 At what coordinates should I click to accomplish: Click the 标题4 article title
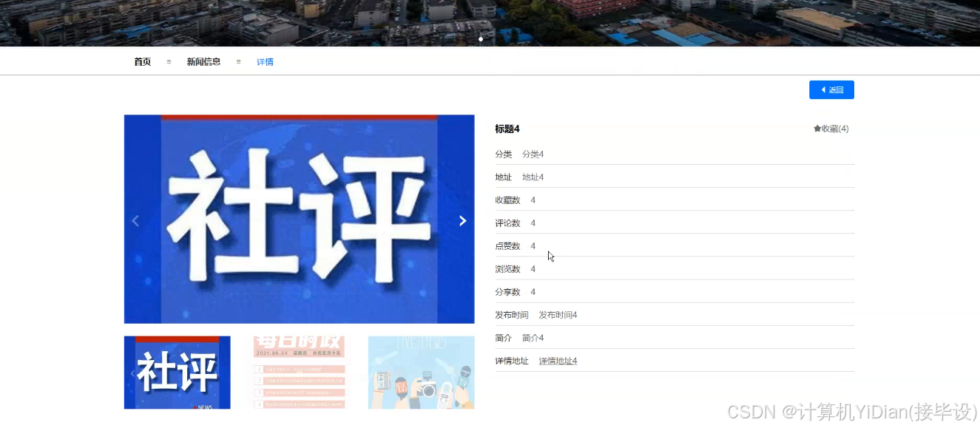[x=507, y=128]
